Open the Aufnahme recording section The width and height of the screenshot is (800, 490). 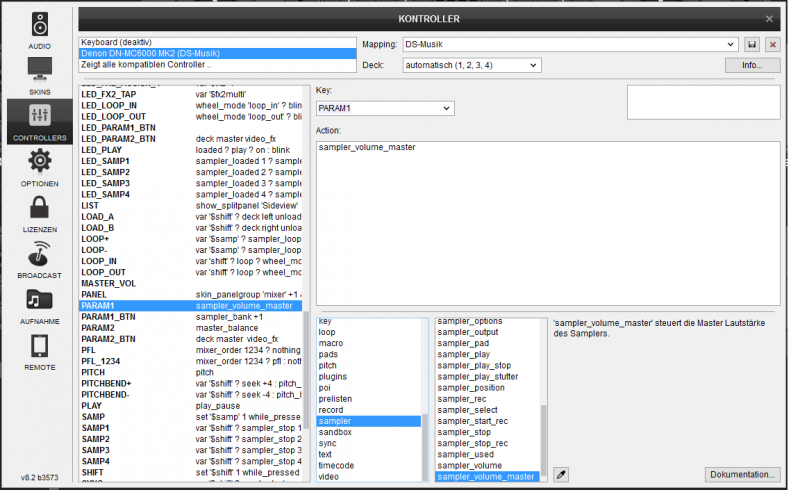click(x=39, y=306)
